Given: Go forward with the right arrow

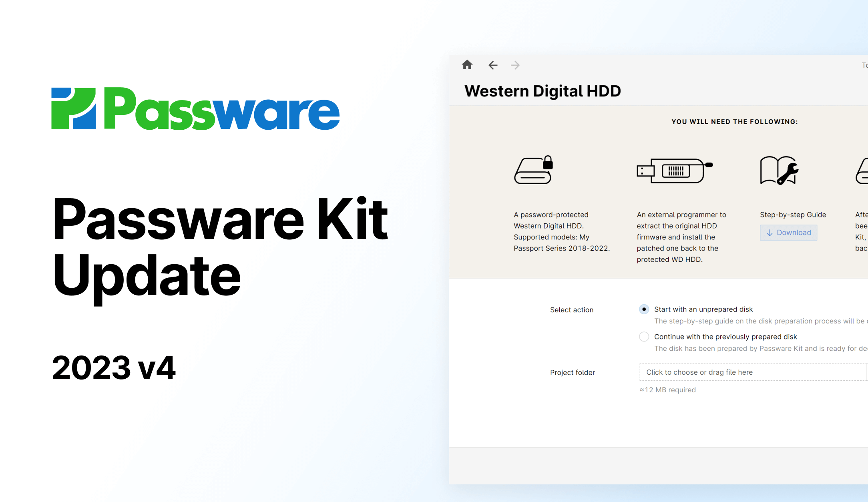Looking at the screenshot, I should (x=515, y=65).
